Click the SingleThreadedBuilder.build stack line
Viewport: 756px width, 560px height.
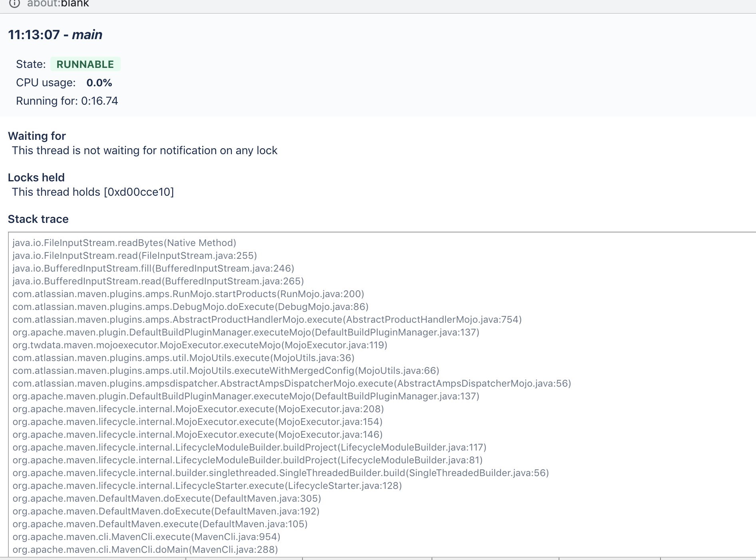[281, 473]
